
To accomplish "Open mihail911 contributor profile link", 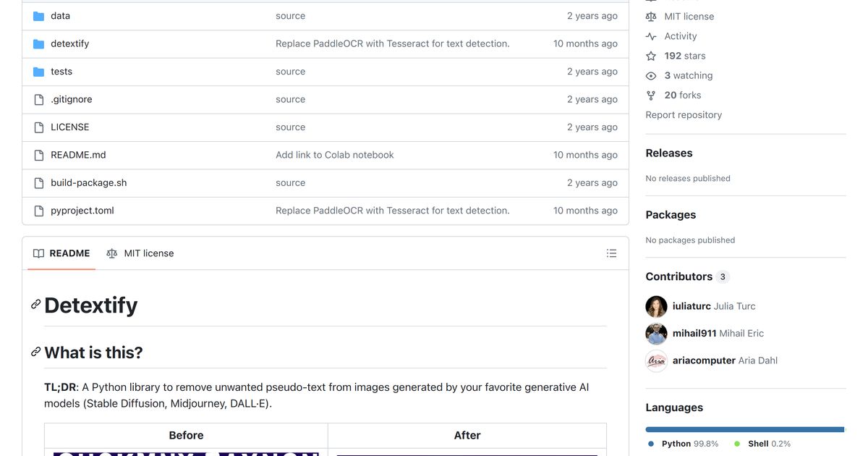I will click(694, 334).
